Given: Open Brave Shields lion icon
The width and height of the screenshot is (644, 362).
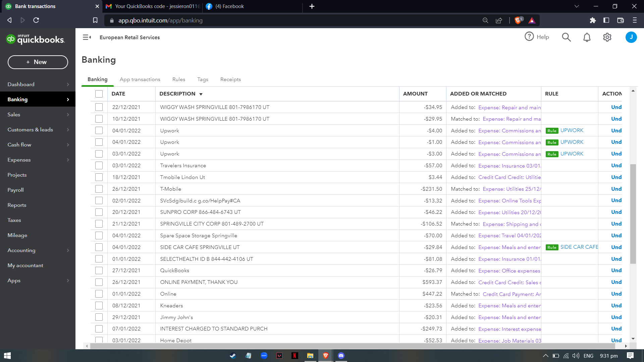Looking at the screenshot, I should point(518,20).
